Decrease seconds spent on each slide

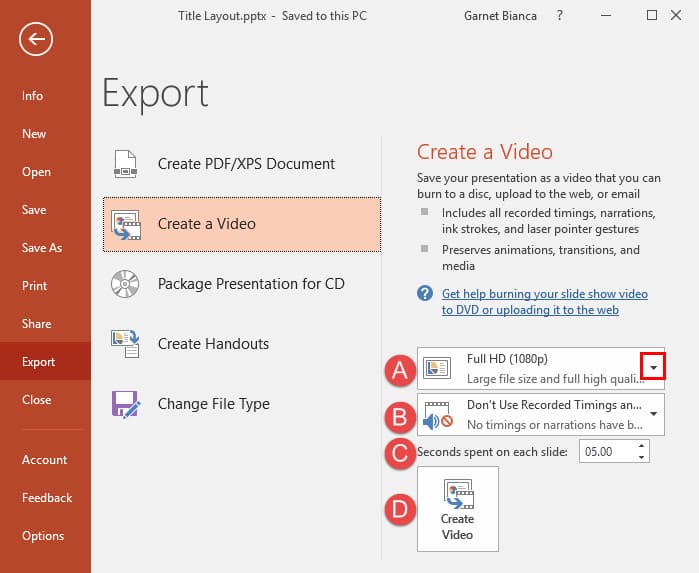coord(641,457)
